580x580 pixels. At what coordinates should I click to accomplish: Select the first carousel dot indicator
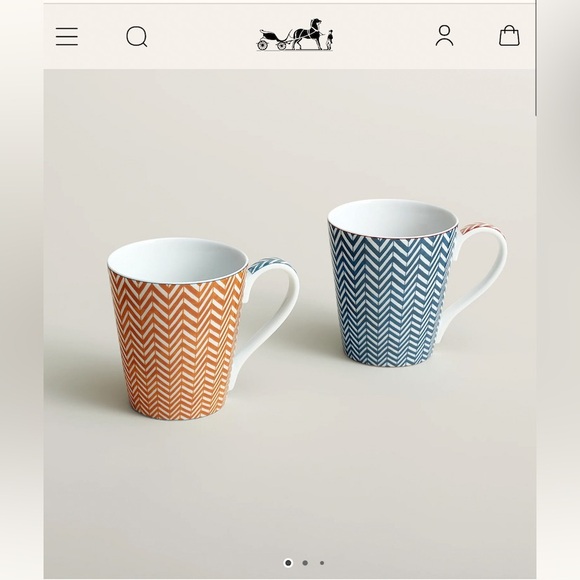point(288,563)
